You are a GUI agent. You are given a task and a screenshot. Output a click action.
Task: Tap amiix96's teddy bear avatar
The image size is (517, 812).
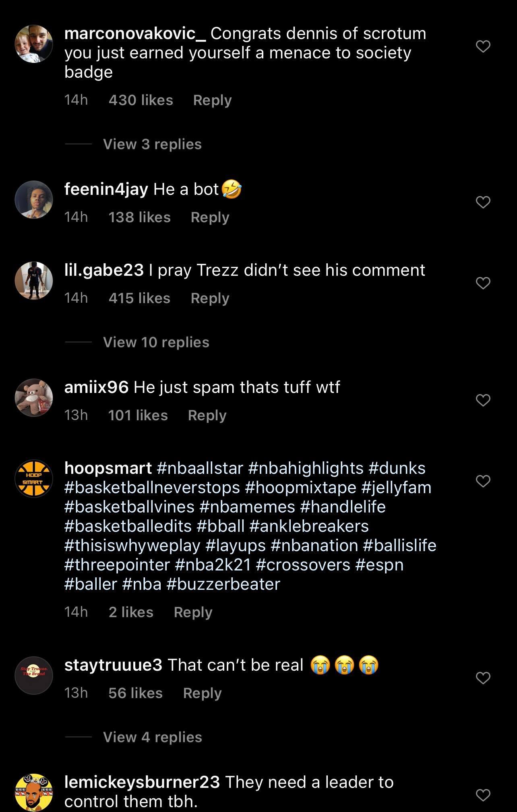tap(34, 397)
